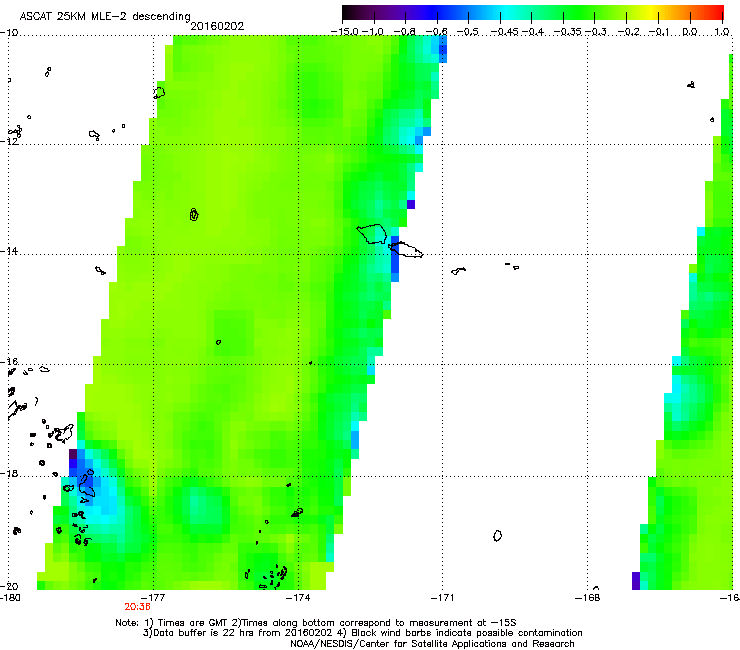Click the -20 latitude axis label

tap(9, 586)
